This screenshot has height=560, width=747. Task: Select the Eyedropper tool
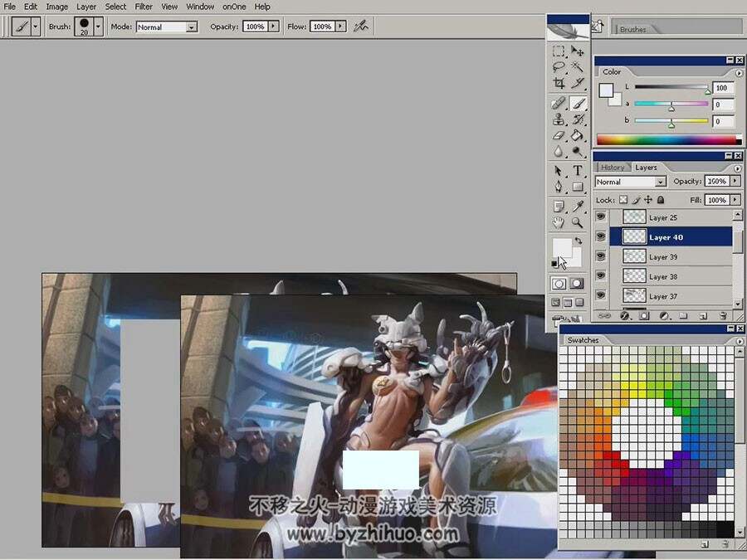point(578,207)
